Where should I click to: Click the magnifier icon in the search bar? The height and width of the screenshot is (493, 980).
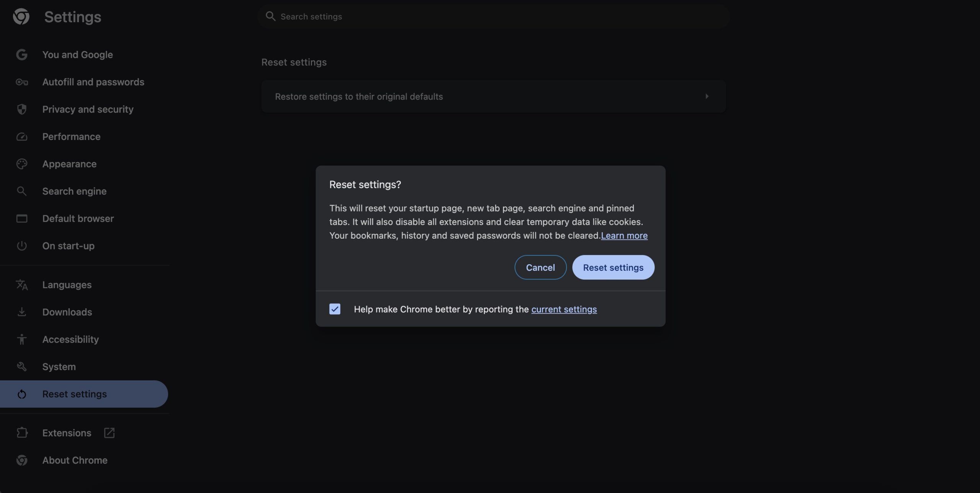[271, 16]
